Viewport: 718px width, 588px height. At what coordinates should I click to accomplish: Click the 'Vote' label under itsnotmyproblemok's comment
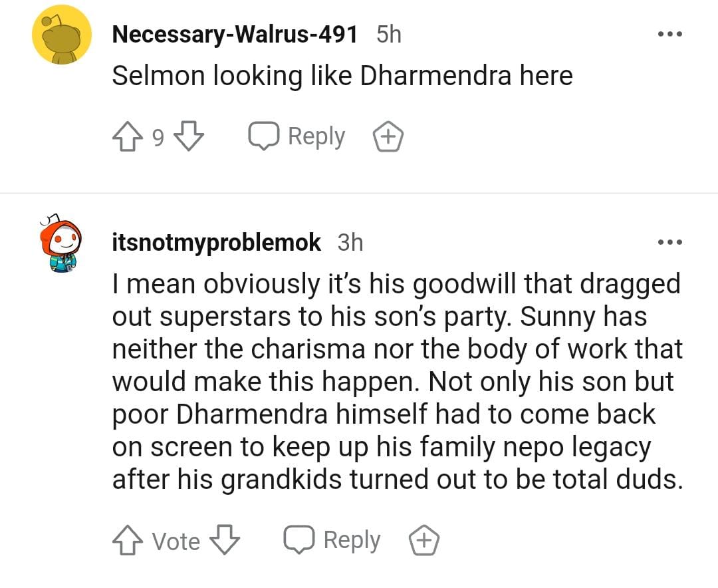pos(176,541)
